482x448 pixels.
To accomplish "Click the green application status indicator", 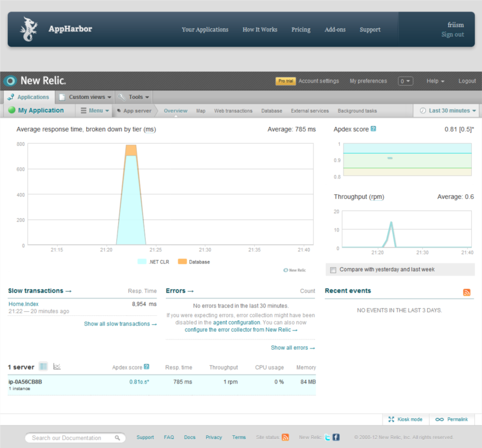I will 11,110.
